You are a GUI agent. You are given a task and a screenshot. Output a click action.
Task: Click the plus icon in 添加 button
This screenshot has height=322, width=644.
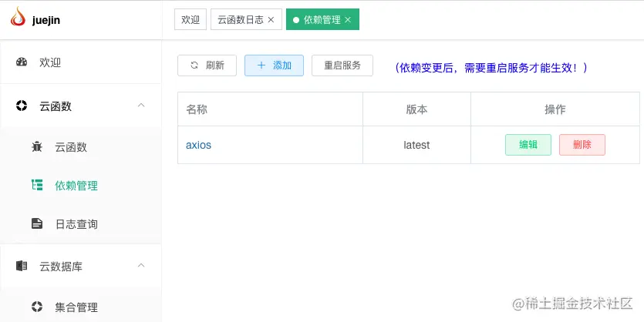[x=261, y=65]
